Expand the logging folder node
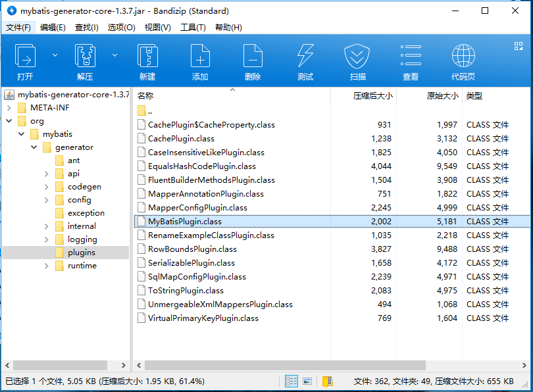 click(47, 239)
